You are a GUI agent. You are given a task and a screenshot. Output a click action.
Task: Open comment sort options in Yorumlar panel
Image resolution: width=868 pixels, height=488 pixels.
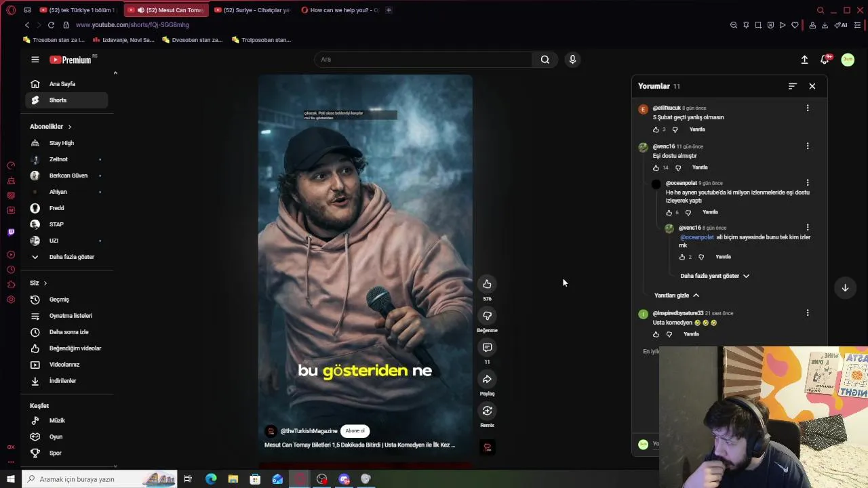[x=792, y=86]
